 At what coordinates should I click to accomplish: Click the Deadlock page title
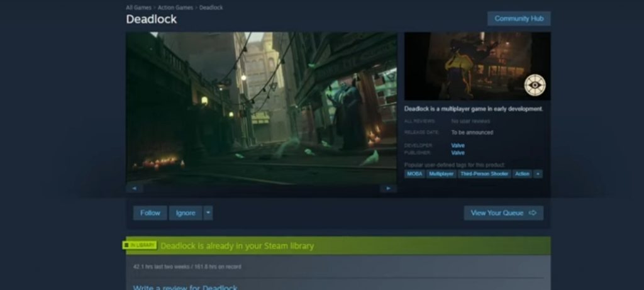(x=152, y=20)
